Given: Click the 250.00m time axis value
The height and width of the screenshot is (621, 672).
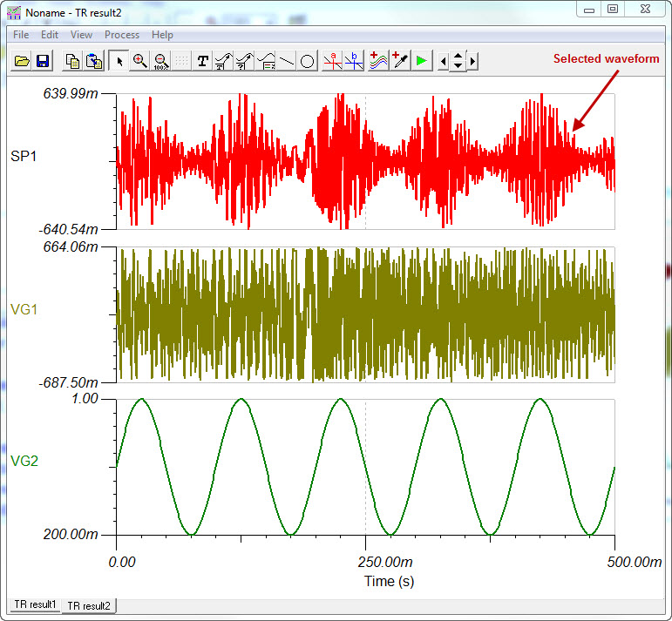Looking at the screenshot, I should click(x=385, y=562).
